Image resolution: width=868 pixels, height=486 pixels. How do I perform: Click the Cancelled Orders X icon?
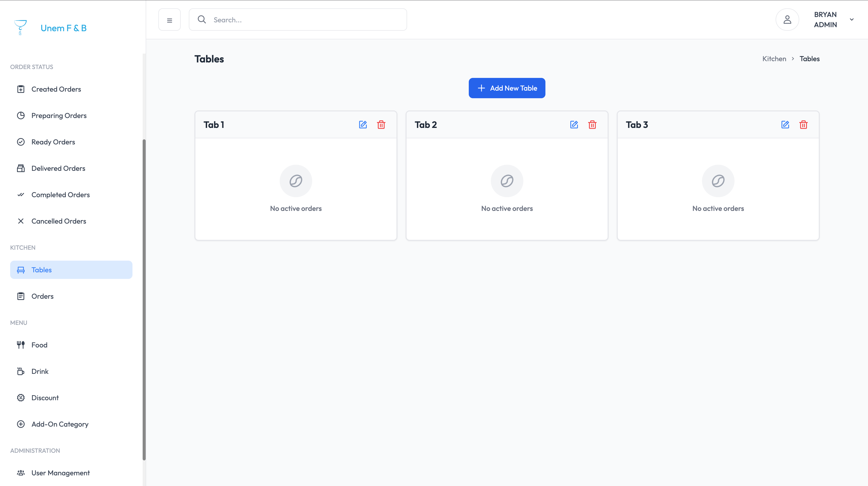point(21,221)
